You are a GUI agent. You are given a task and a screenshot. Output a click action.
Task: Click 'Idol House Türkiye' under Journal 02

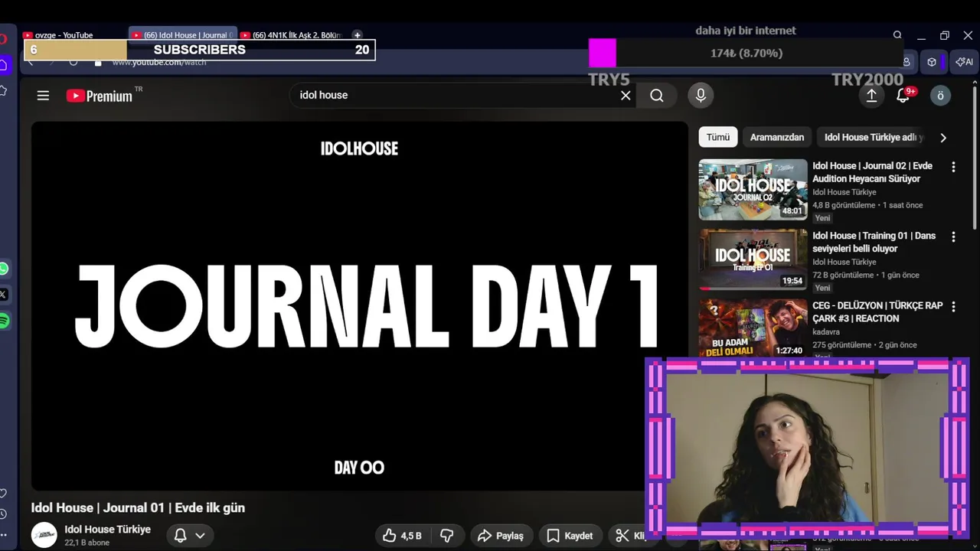pyautogui.click(x=844, y=192)
